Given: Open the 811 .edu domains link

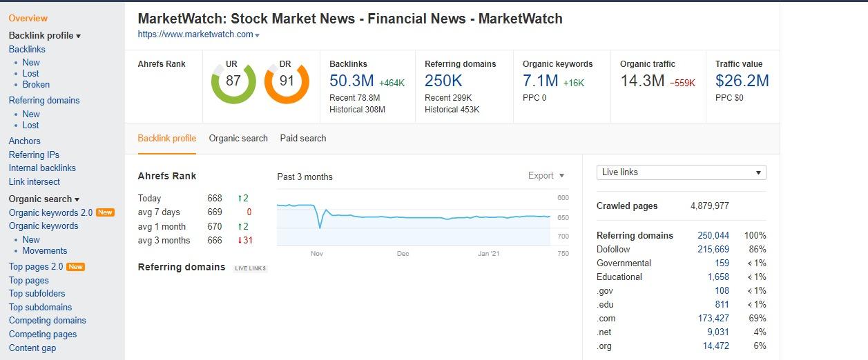Looking at the screenshot, I should click(722, 304).
